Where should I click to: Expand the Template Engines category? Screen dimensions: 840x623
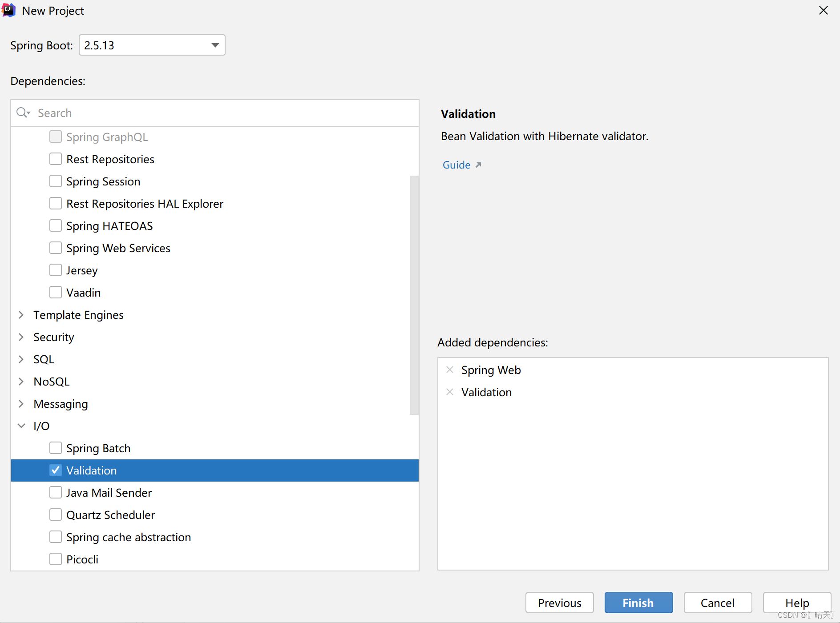[21, 315]
